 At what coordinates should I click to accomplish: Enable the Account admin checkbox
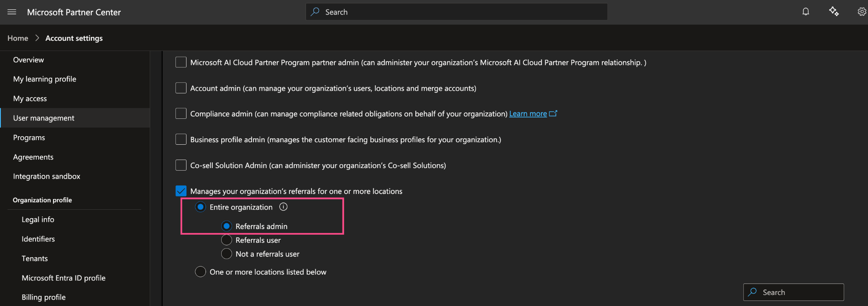coord(181,88)
